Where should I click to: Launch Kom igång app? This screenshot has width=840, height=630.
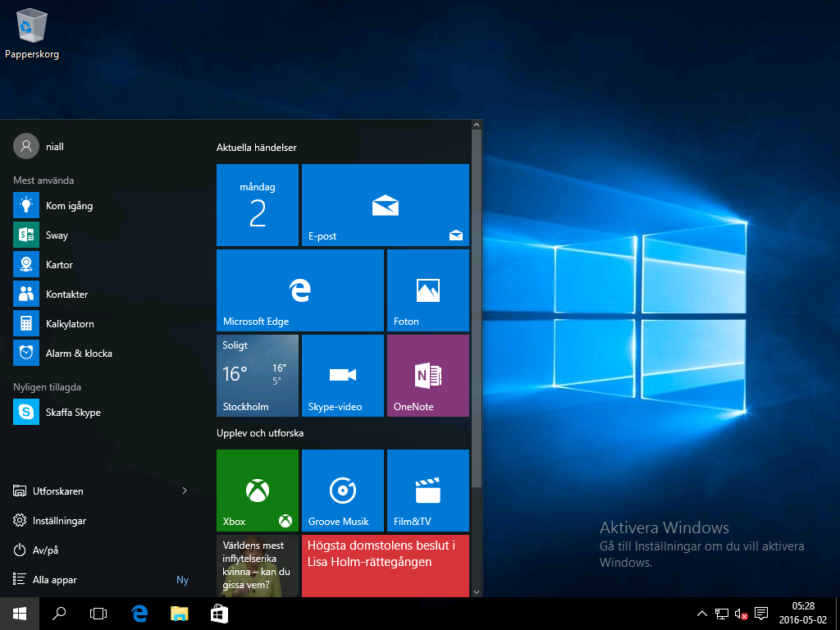[102, 206]
